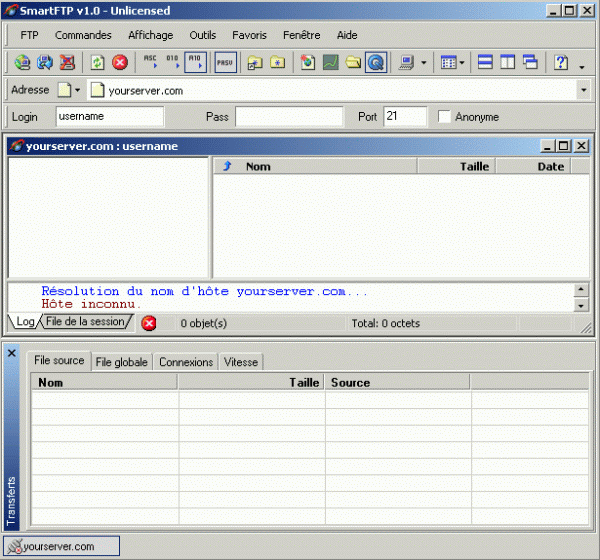Click the Disconnect icon with red X
Screen dimensions: 600x560
(x=67, y=62)
